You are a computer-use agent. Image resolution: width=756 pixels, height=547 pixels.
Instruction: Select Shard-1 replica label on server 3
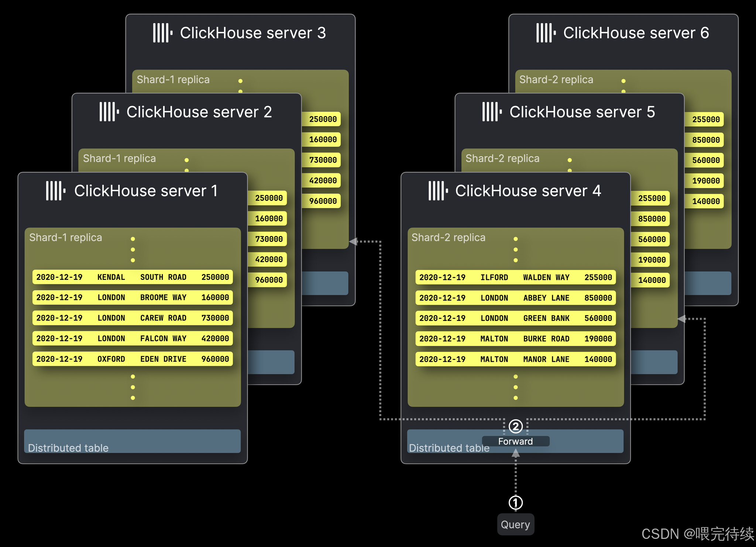click(173, 79)
